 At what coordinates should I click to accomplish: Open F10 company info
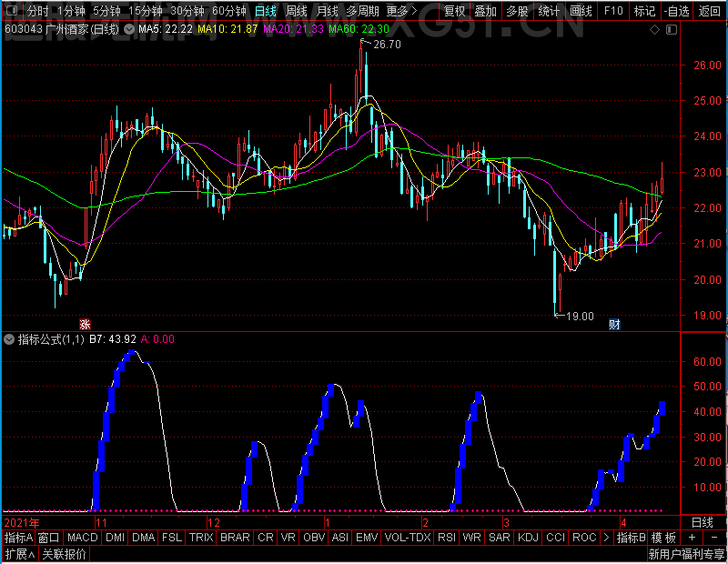point(613,10)
